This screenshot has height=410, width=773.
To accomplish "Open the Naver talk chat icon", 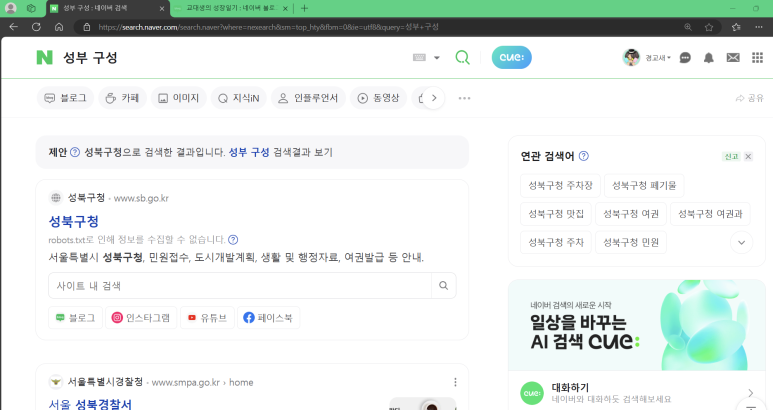I will (685, 58).
